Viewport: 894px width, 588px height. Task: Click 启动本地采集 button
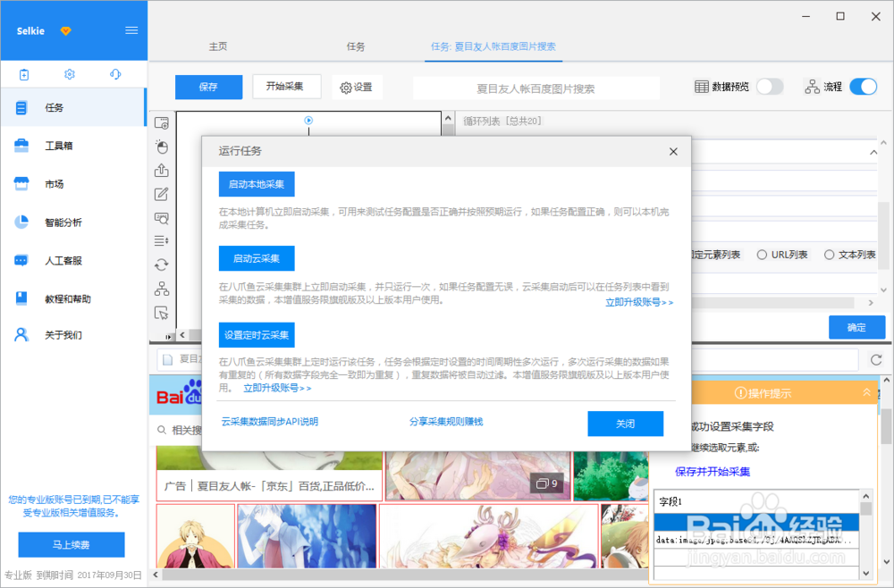257,184
